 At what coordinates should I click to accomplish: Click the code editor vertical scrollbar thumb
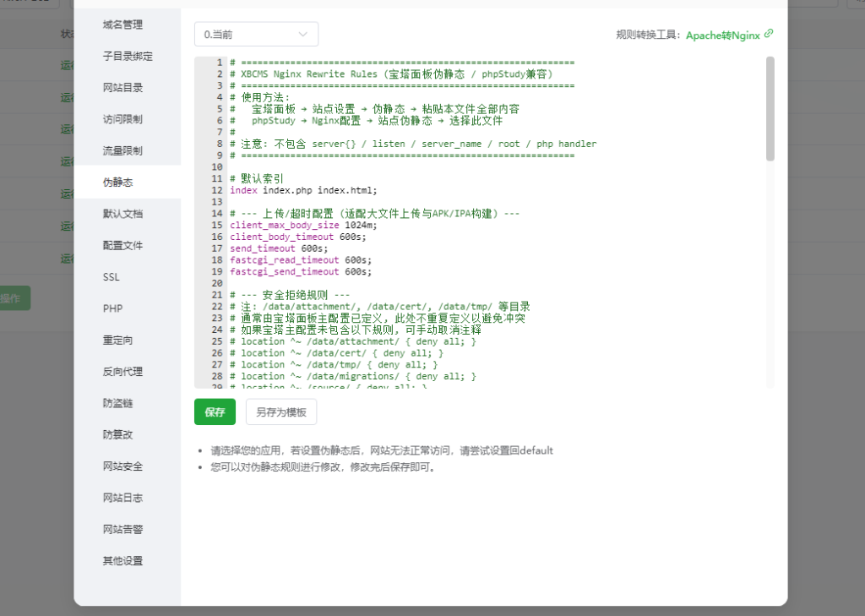[770, 109]
